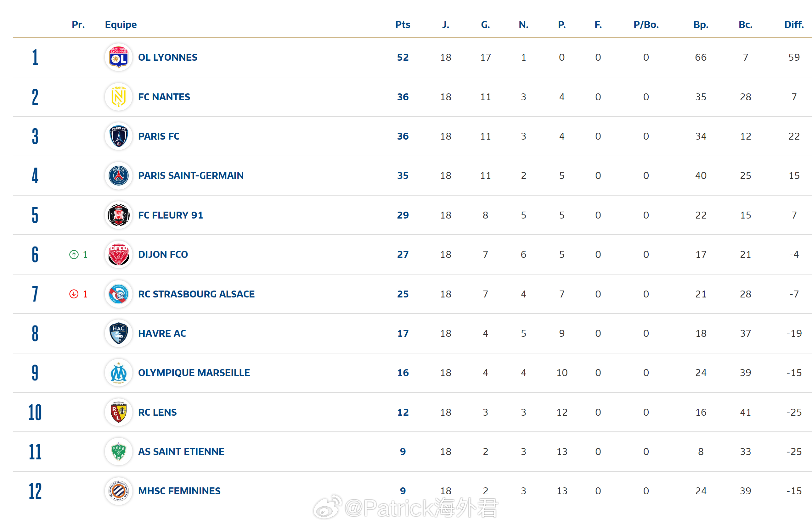This screenshot has width=812, height=527.
Task: Click the FC Fleury 91 logo
Action: pos(118,215)
